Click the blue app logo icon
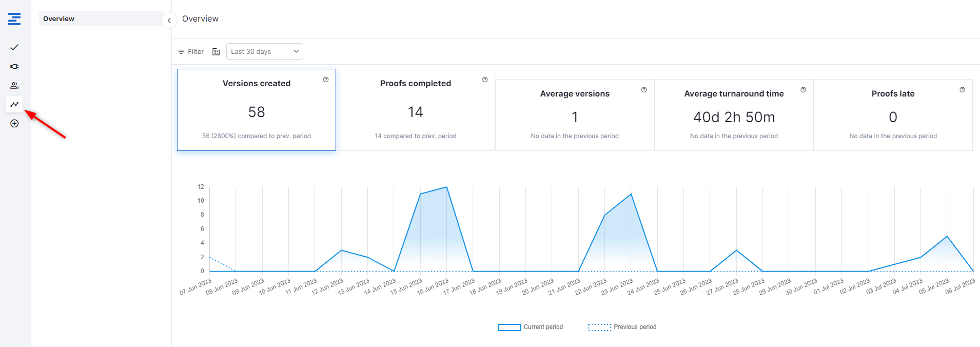Viewport: 980px width, 347px height. point(14,19)
